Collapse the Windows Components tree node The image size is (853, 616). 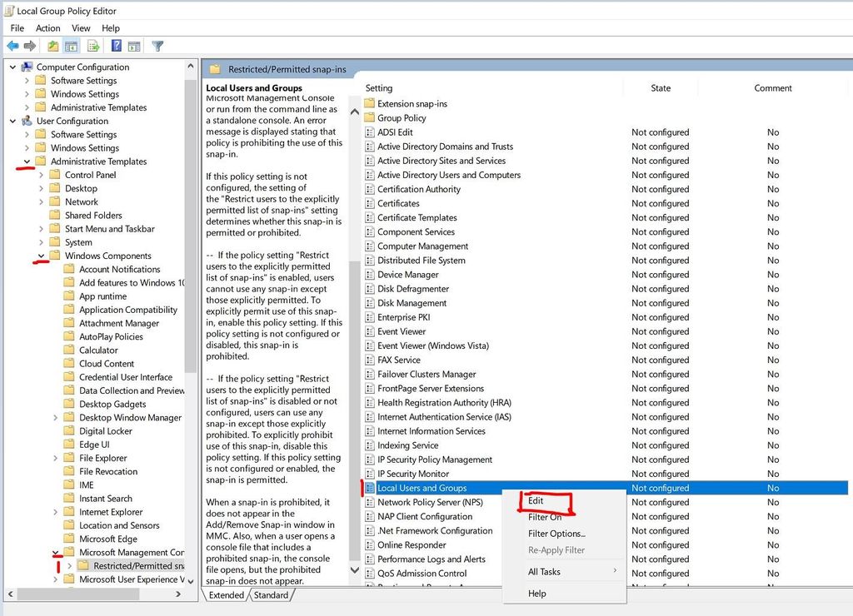tap(42, 256)
